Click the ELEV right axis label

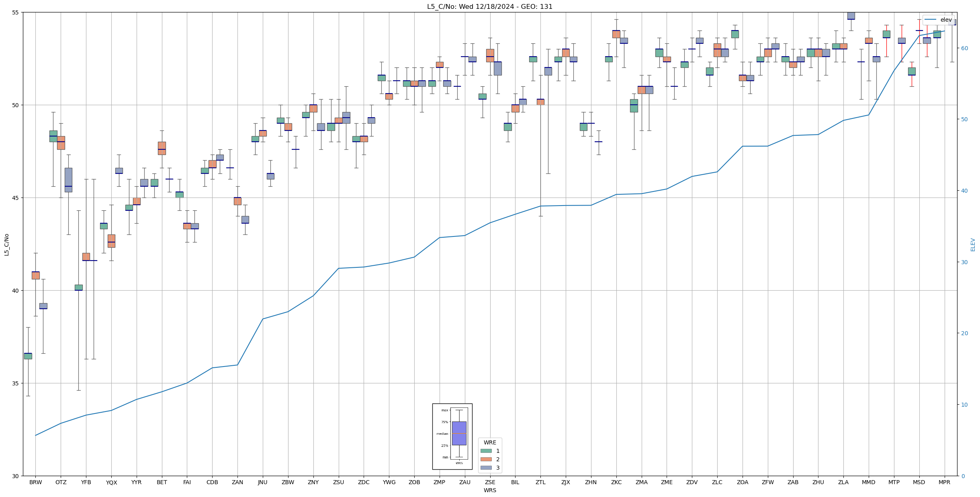(x=973, y=244)
